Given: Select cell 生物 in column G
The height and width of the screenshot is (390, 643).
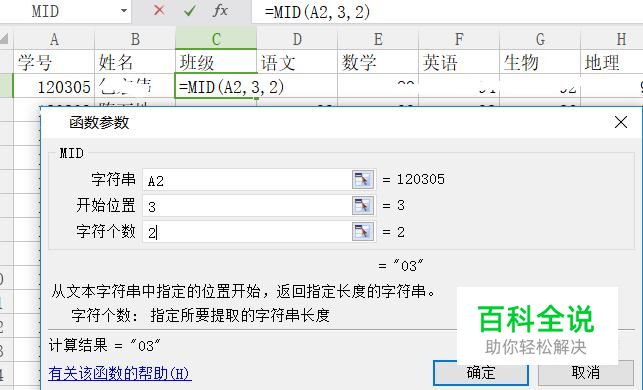Looking at the screenshot, I should (x=540, y=62).
